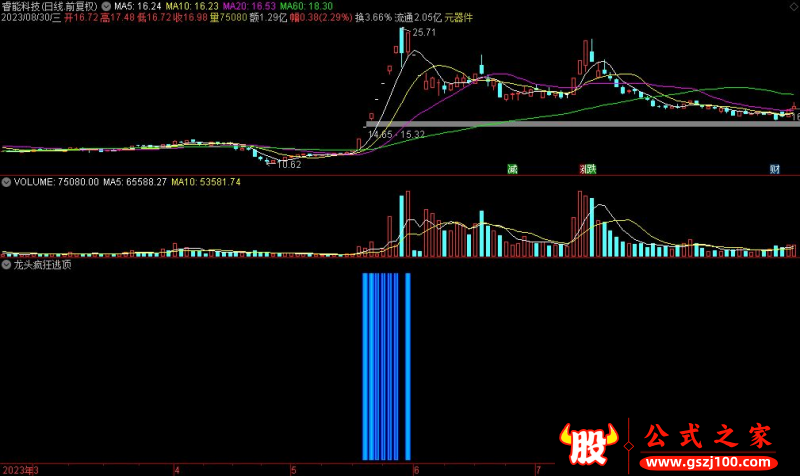Click the volume MA10: 53581.74 label
This screenshot has height=476, width=800.
[x=206, y=182]
